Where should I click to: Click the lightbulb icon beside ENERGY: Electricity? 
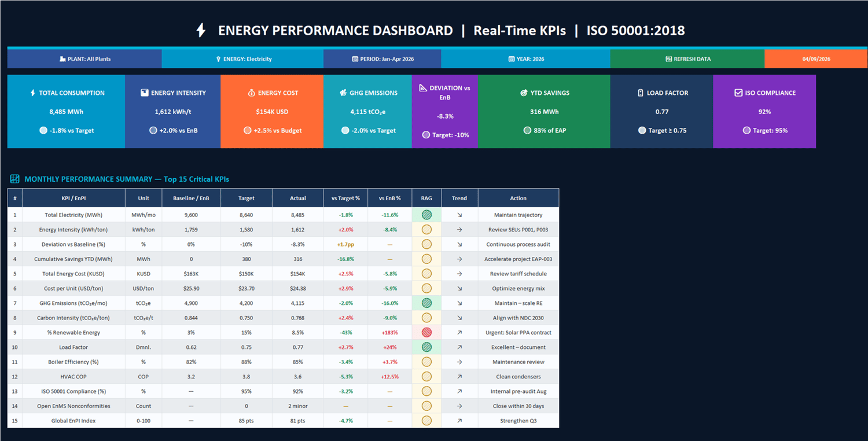coord(218,59)
